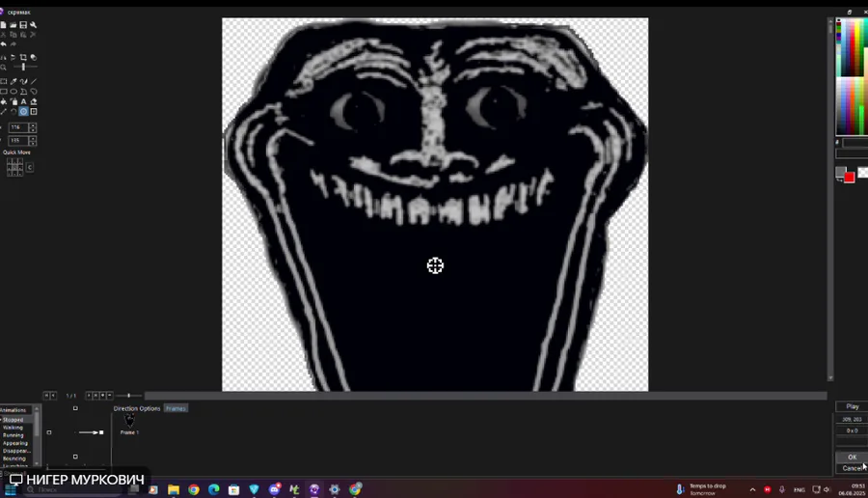Select the Bouncing animation

(x=14, y=458)
